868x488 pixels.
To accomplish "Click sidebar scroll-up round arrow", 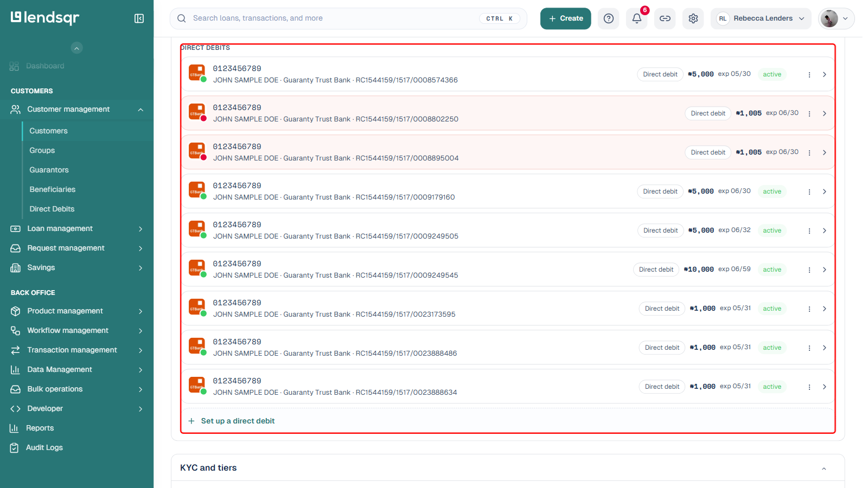I will (x=77, y=48).
